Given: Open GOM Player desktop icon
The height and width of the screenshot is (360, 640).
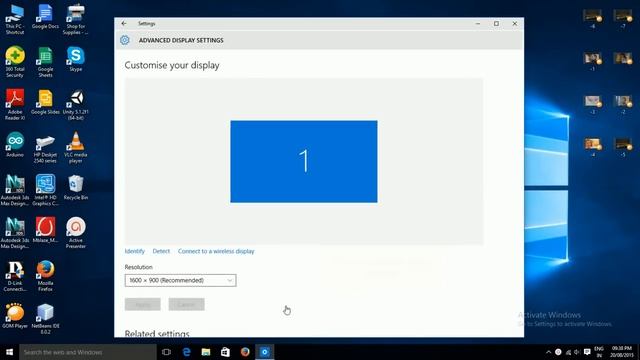Looking at the screenshot, I should (15, 316).
